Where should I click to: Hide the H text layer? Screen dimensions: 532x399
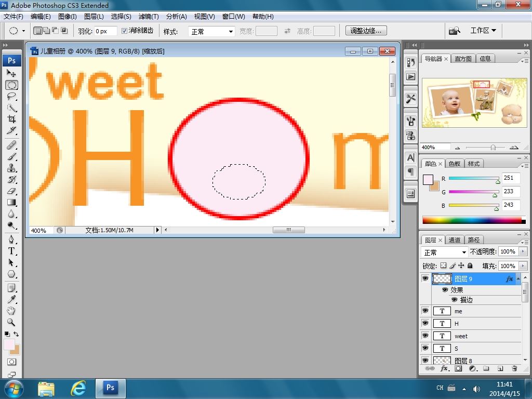pyautogui.click(x=425, y=323)
